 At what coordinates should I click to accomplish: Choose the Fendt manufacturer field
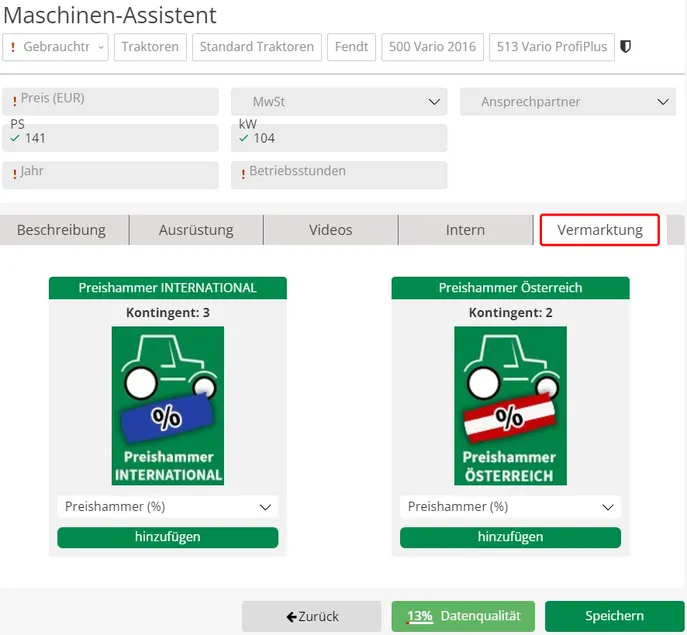[351, 47]
